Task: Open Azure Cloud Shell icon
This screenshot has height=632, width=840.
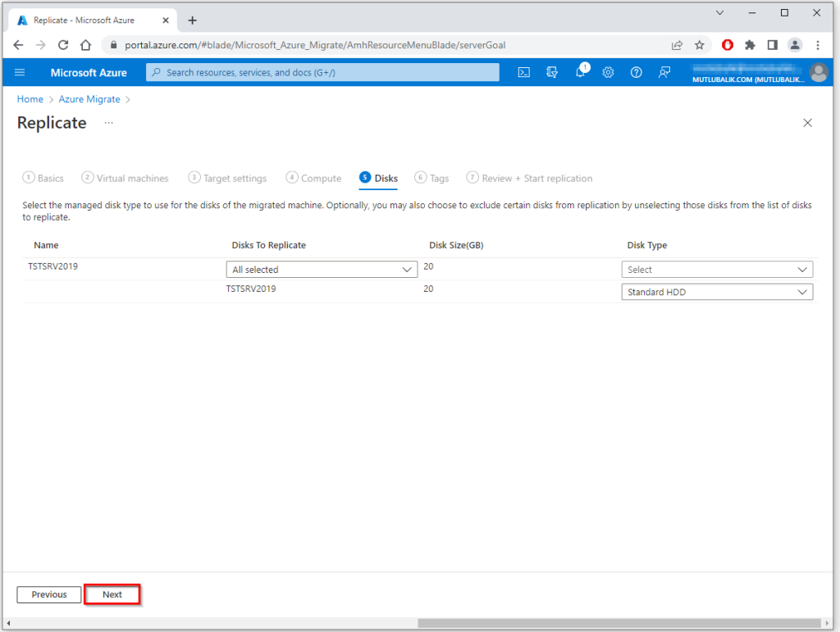Action: 524,72
